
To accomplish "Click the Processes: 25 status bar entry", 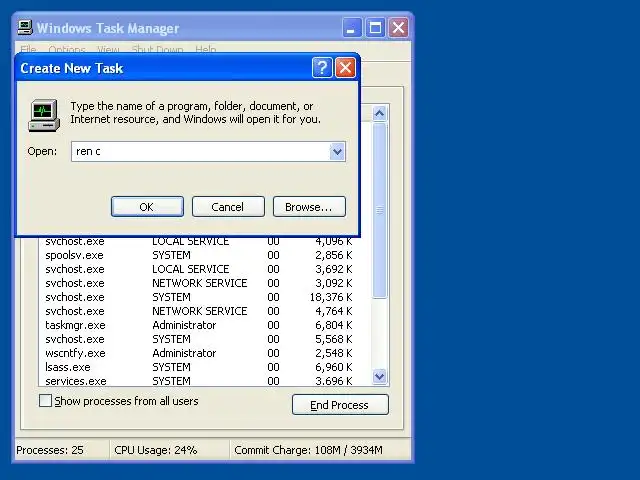I will click(x=50, y=450).
